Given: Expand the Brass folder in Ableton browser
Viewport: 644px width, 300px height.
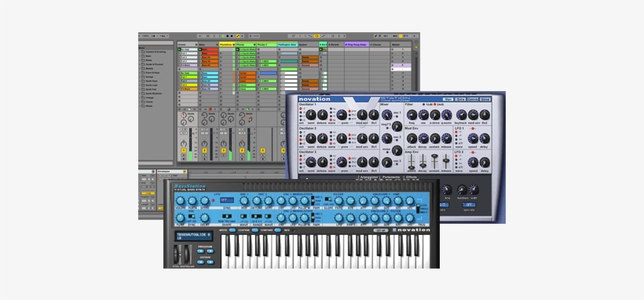Looking at the screenshot, I should (x=140, y=60).
